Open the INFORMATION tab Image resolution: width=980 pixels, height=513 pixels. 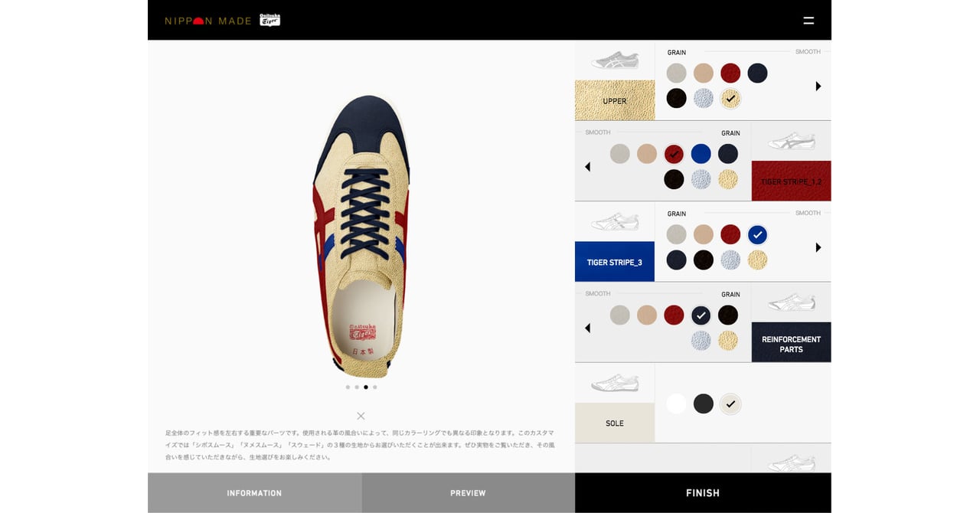pos(254,493)
